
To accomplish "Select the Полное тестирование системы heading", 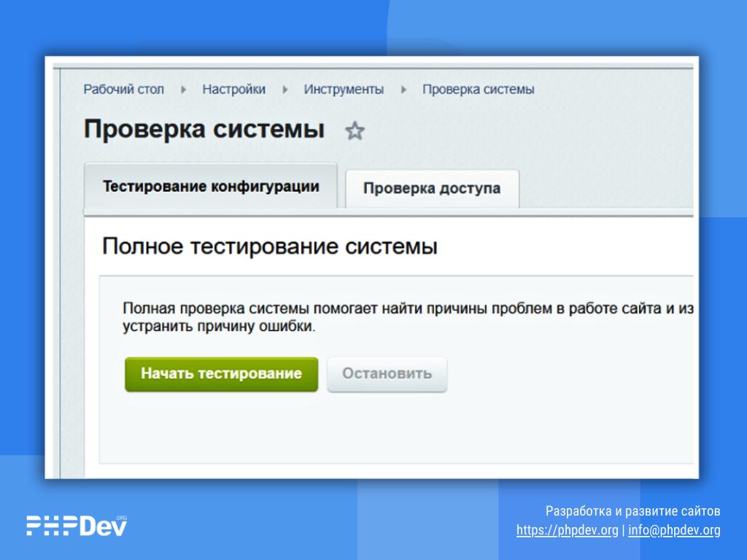I will [x=270, y=246].
